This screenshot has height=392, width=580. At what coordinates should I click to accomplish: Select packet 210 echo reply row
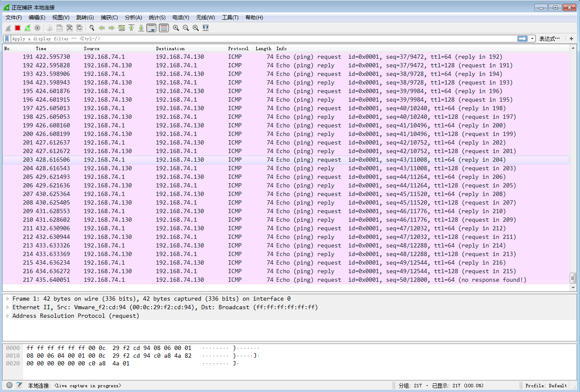pyautogui.click(x=286, y=220)
